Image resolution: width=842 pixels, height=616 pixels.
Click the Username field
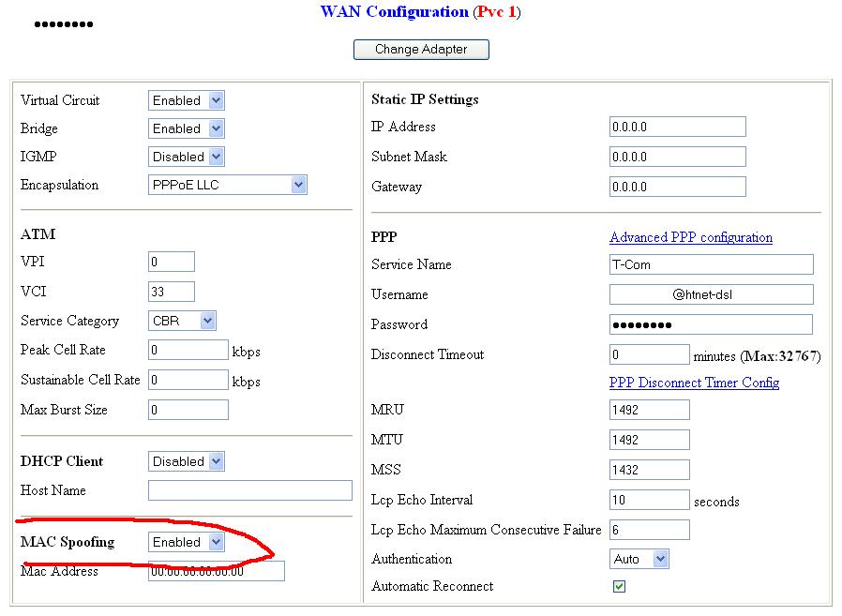[712, 294]
